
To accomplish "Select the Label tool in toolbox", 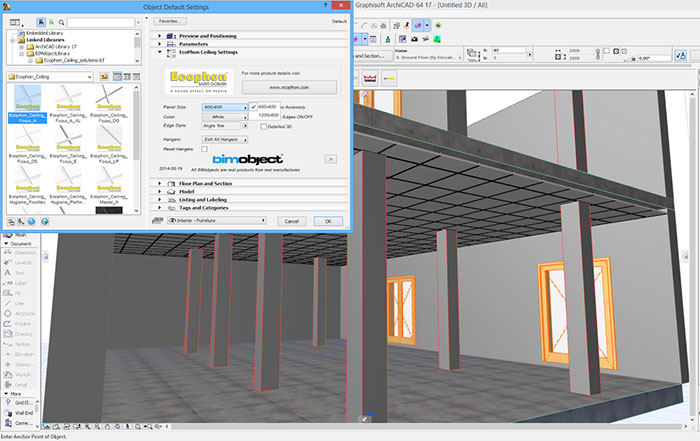I will pos(16,283).
